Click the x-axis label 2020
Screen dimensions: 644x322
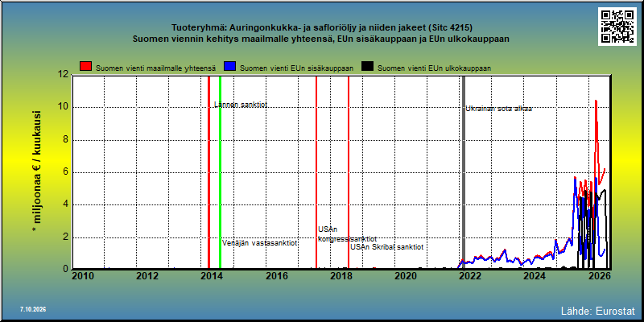[406, 276]
